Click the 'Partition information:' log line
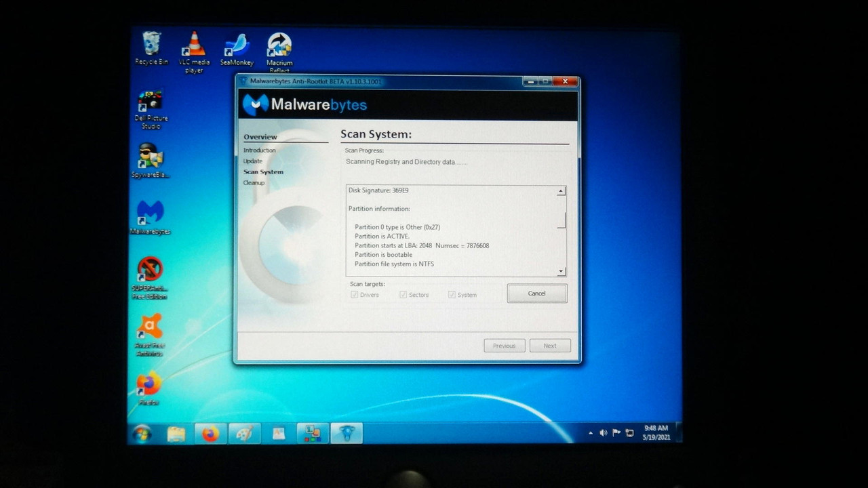This screenshot has width=868, height=488. [x=379, y=209]
